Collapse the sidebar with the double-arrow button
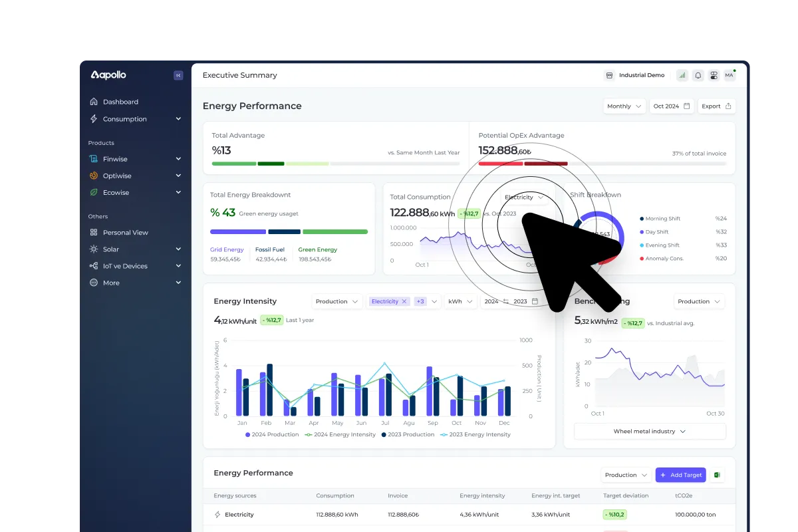Viewport: 798px width, 532px height. click(178, 76)
